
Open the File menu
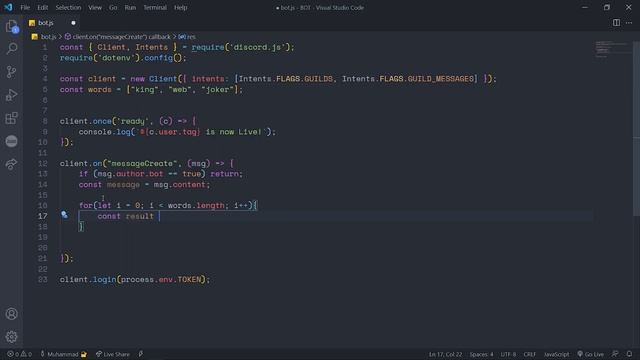click(25, 7)
